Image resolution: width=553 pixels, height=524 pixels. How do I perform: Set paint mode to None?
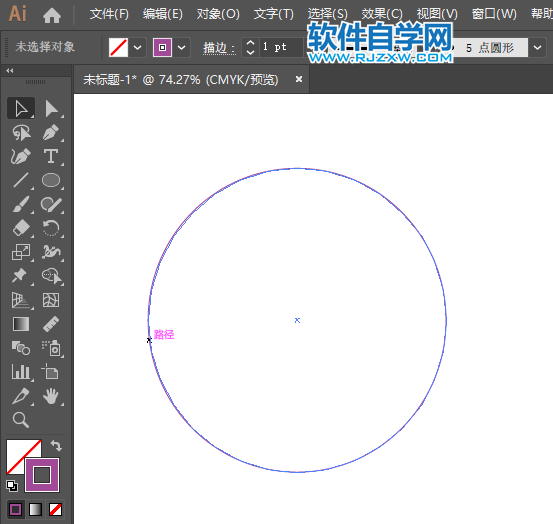pyautogui.click(x=55, y=510)
